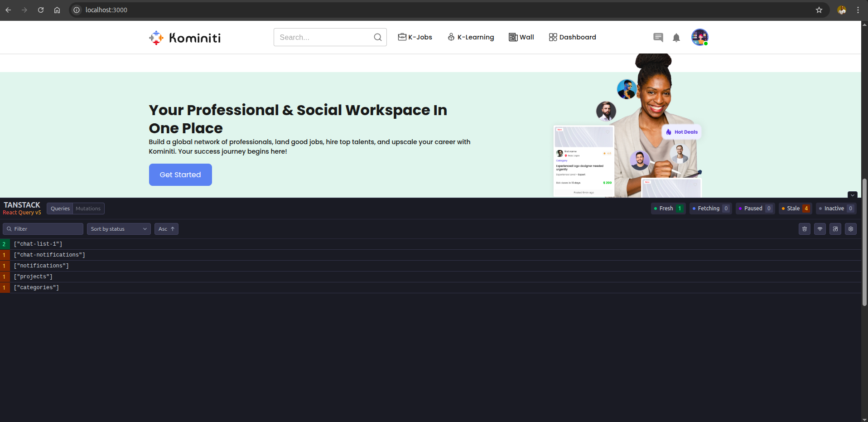Click the search magnifier icon
The height and width of the screenshot is (422, 868).
377,37
